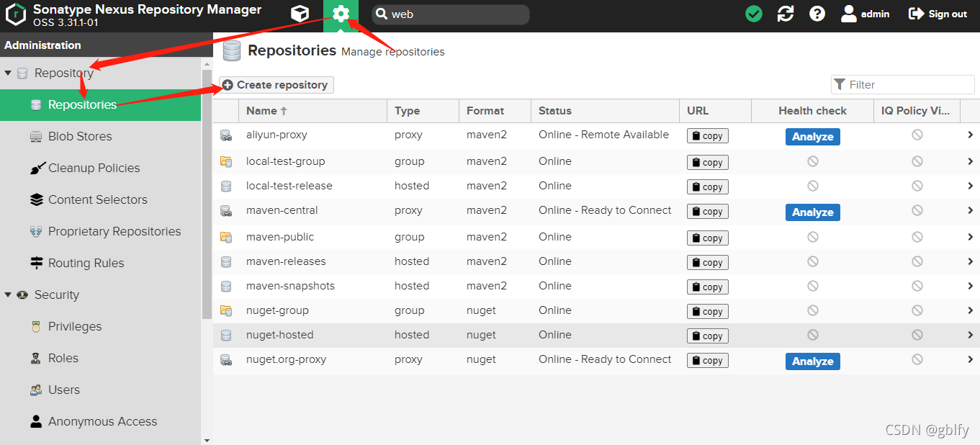The height and width of the screenshot is (445, 980).
Task: Copy URL of aliyun-proxy repository
Action: pyautogui.click(x=707, y=136)
